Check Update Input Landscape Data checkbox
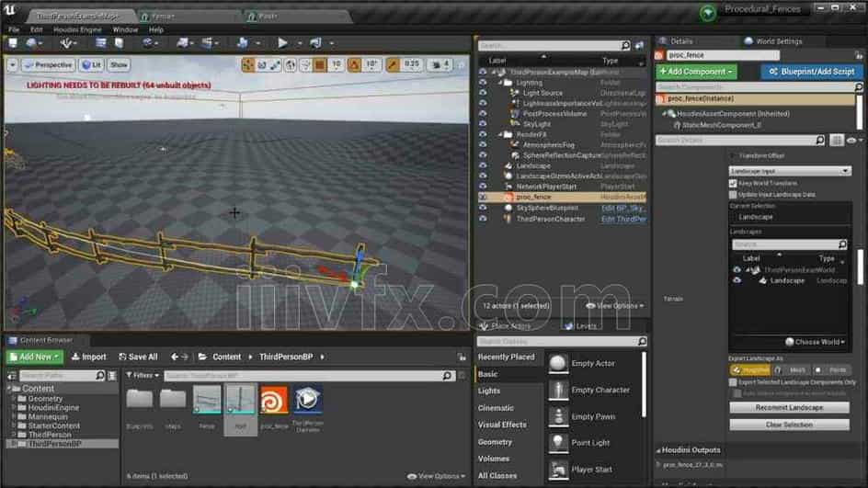 [733, 195]
